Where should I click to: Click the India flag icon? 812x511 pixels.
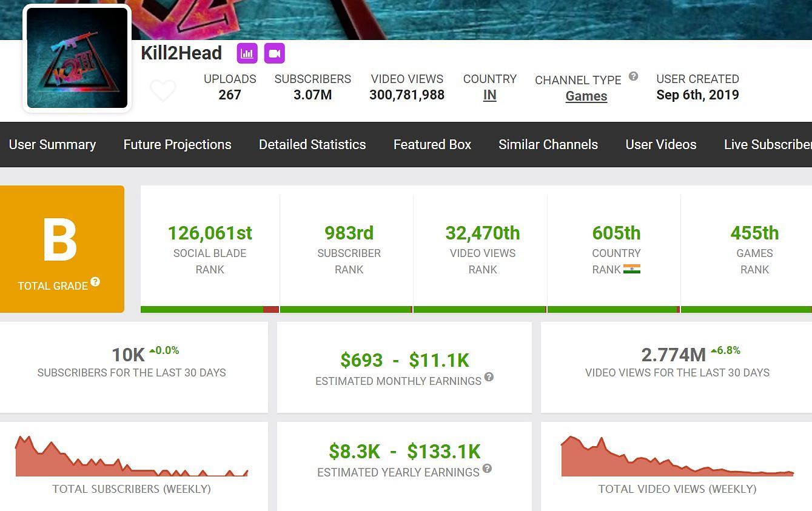pyautogui.click(x=632, y=269)
